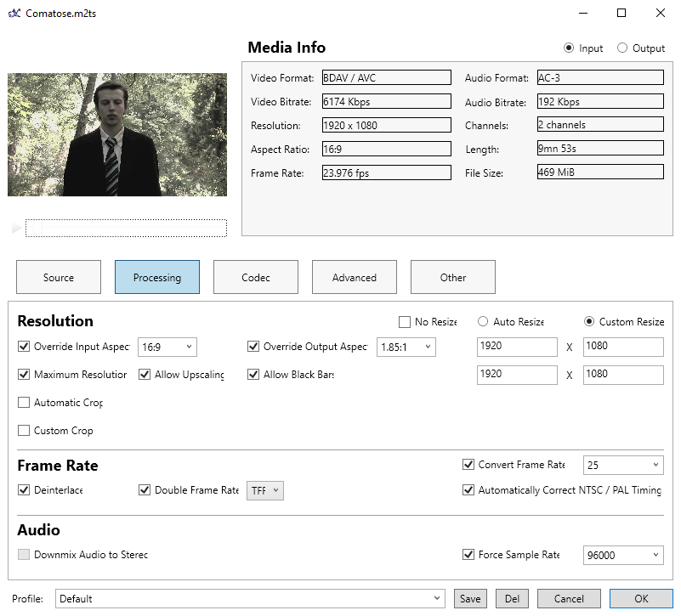This screenshot has width=681, height=616.
Task: Expand the sample rate 96000 dropdown
Action: click(x=622, y=556)
